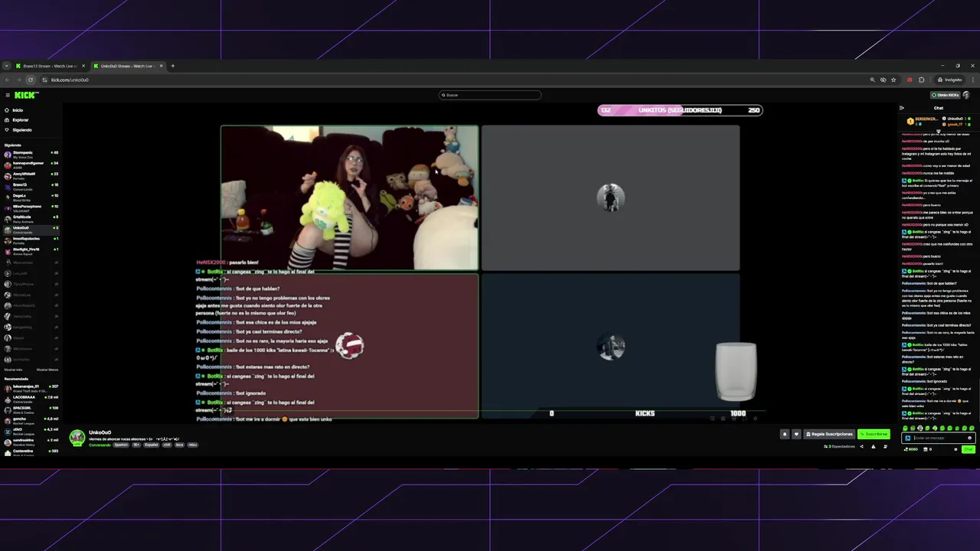Screen dimensions: 980x551
Task: Open the hannapandigamer followed channel
Action: tap(31, 165)
